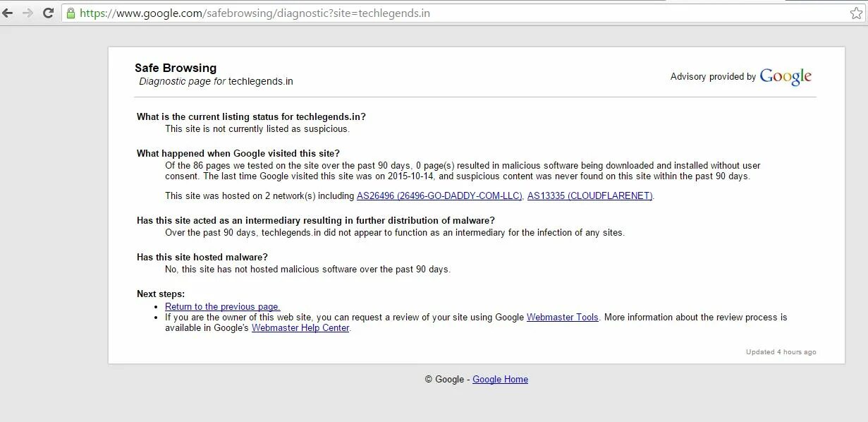Screen dimensions: 868x422
Task: Click the browser forward arrow
Action: 27,13
